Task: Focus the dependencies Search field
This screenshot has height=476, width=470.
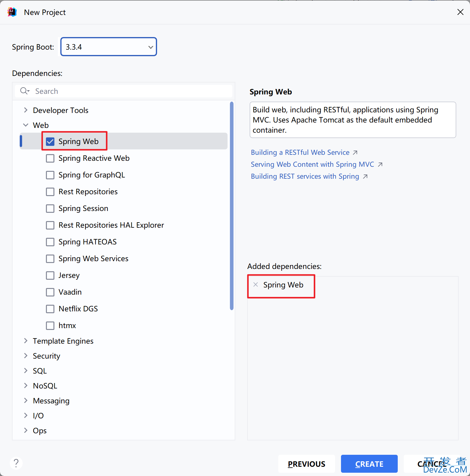Action: (124, 91)
